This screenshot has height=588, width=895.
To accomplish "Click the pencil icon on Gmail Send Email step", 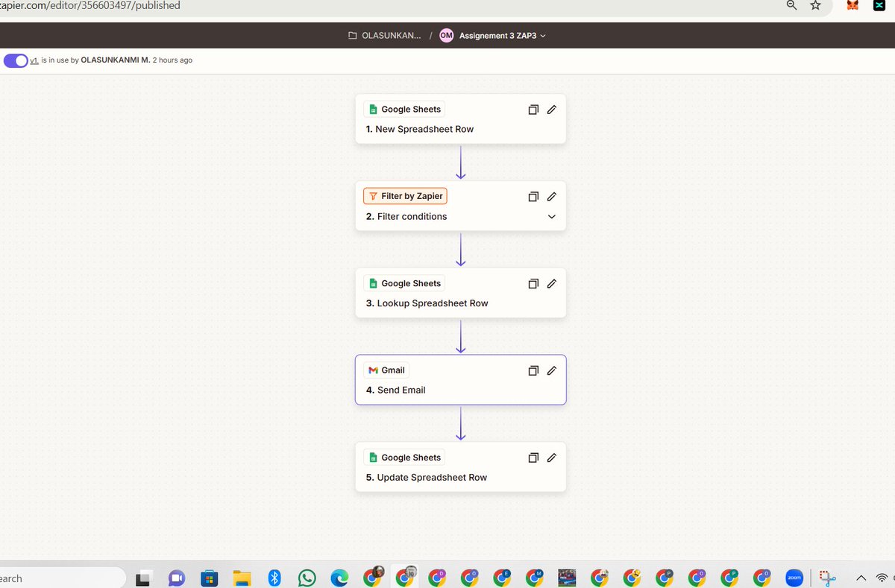I will click(x=552, y=370).
